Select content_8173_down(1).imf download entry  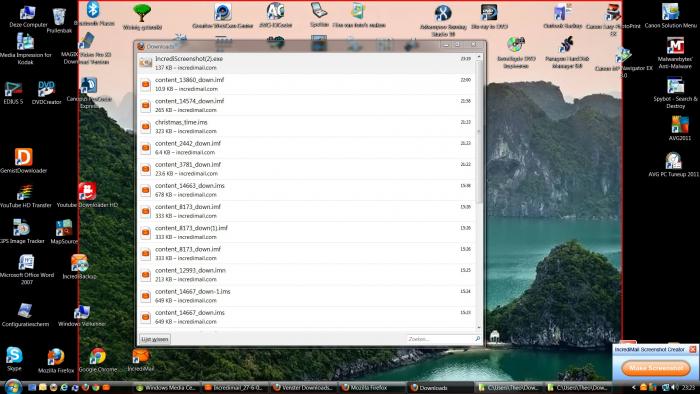point(306,232)
